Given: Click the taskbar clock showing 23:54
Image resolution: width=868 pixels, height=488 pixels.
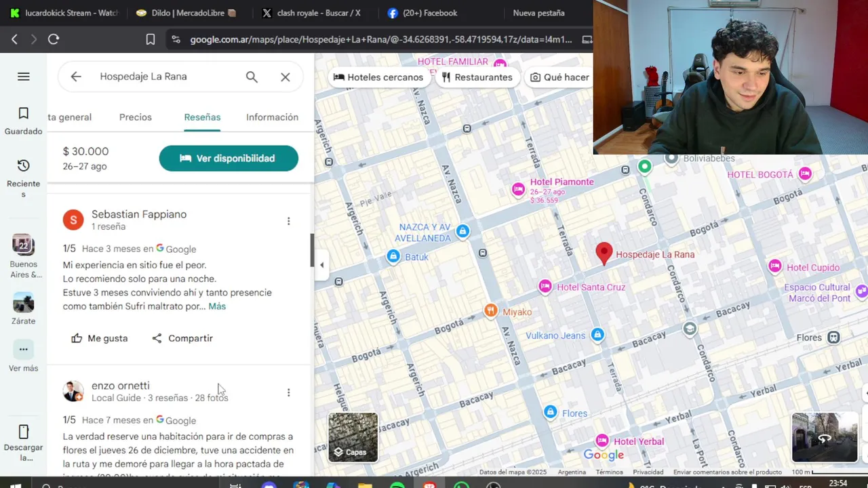Looking at the screenshot, I should (838, 483).
